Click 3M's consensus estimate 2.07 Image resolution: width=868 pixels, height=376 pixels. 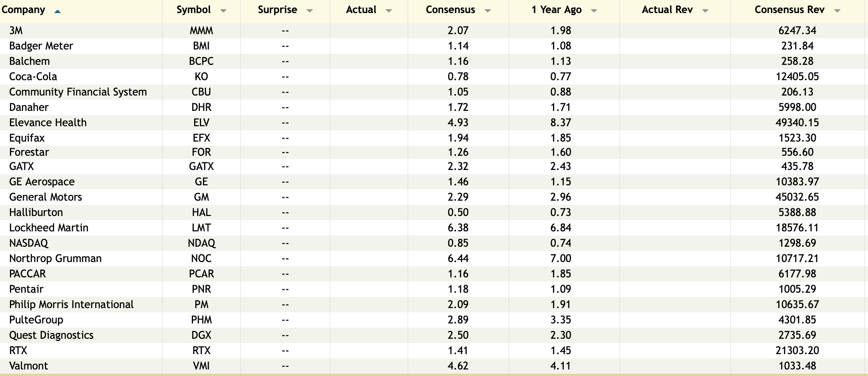click(458, 31)
